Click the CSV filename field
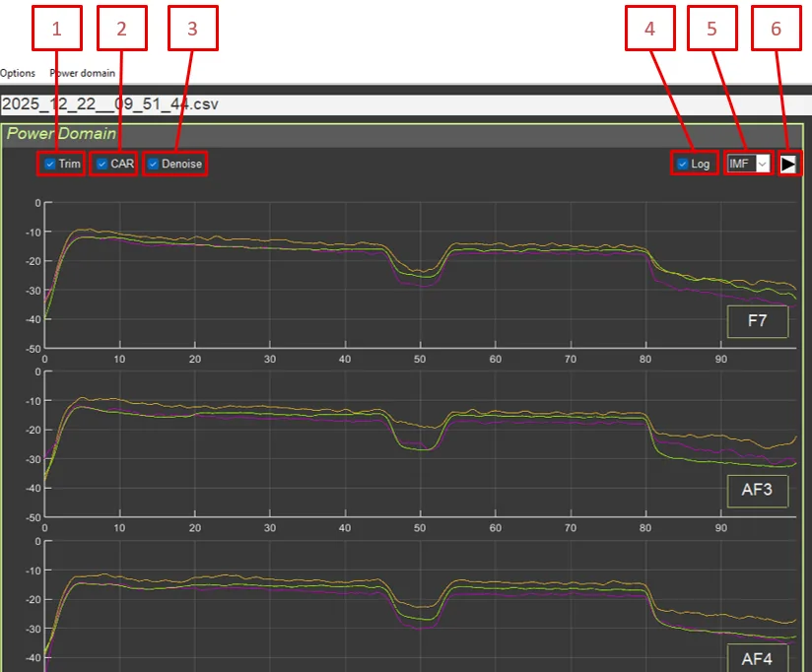 coord(296,103)
